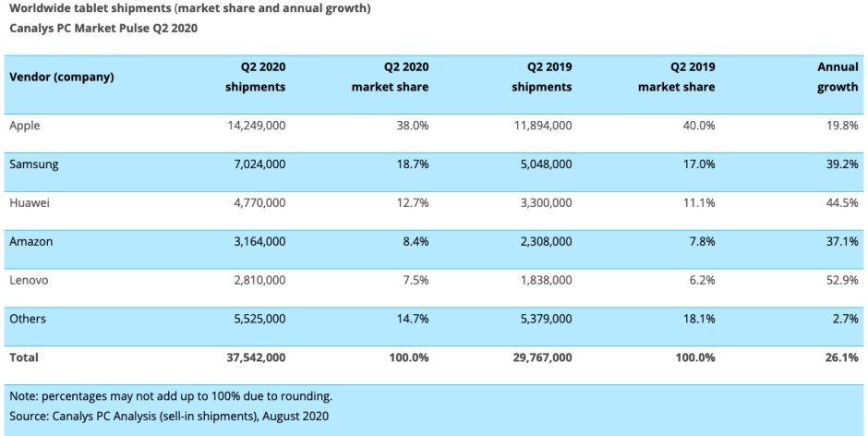Select total 2019 shipments 29,767,000

543,357
